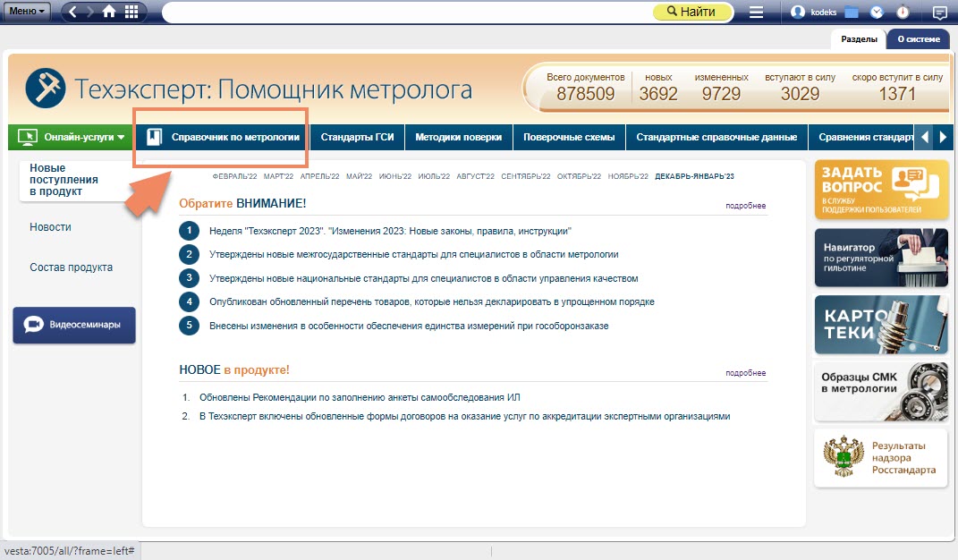Screen dimensions: 958x560
Task: Expand the Онлайн-услуги dropdown
Action: (72, 137)
